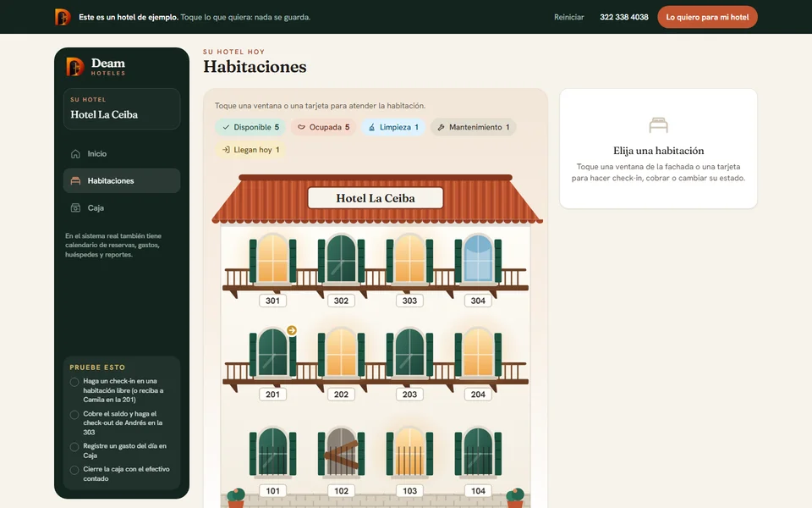Click the 304 room number label

click(x=478, y=301)
